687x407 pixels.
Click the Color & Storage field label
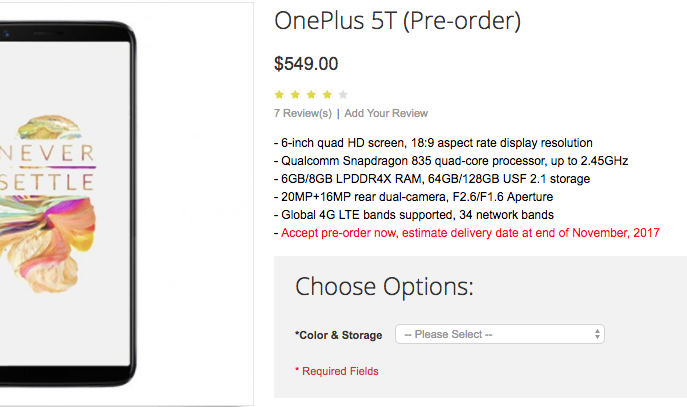tap(340, 335)
